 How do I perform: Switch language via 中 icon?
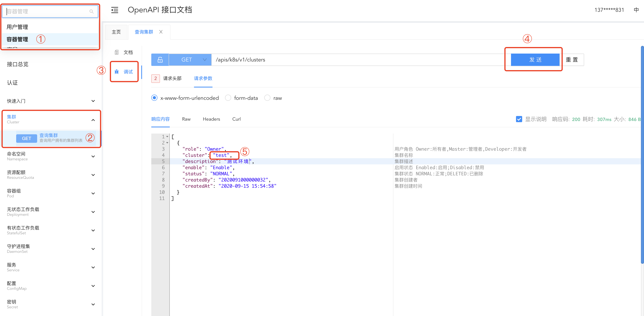[636, 10]
